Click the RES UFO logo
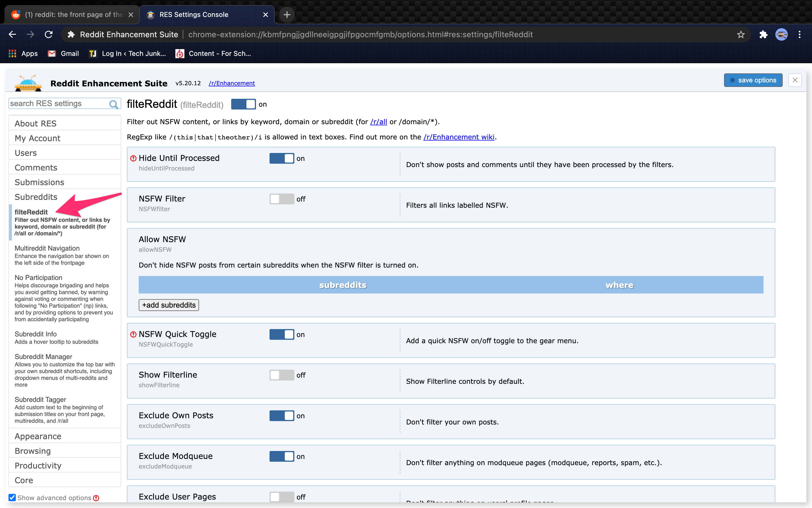 (x=28, y=83)
